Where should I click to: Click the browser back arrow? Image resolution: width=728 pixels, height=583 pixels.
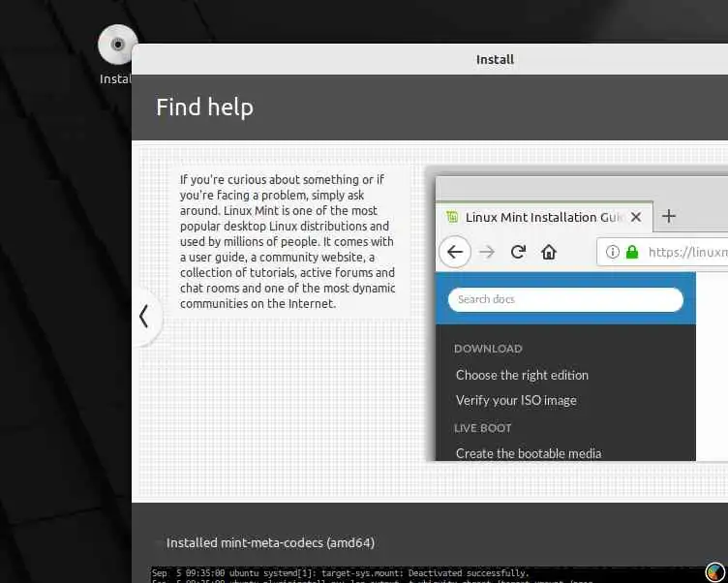click(455, 252)
